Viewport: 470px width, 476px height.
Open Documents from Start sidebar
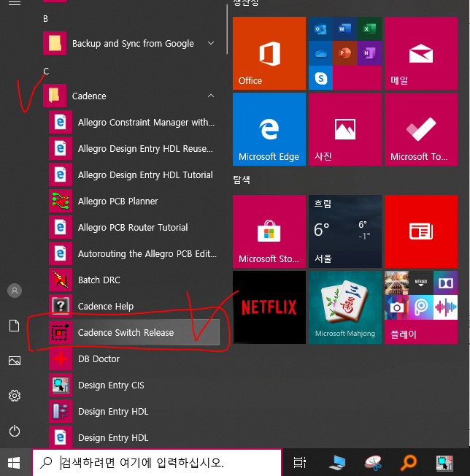tap(15, 326)
